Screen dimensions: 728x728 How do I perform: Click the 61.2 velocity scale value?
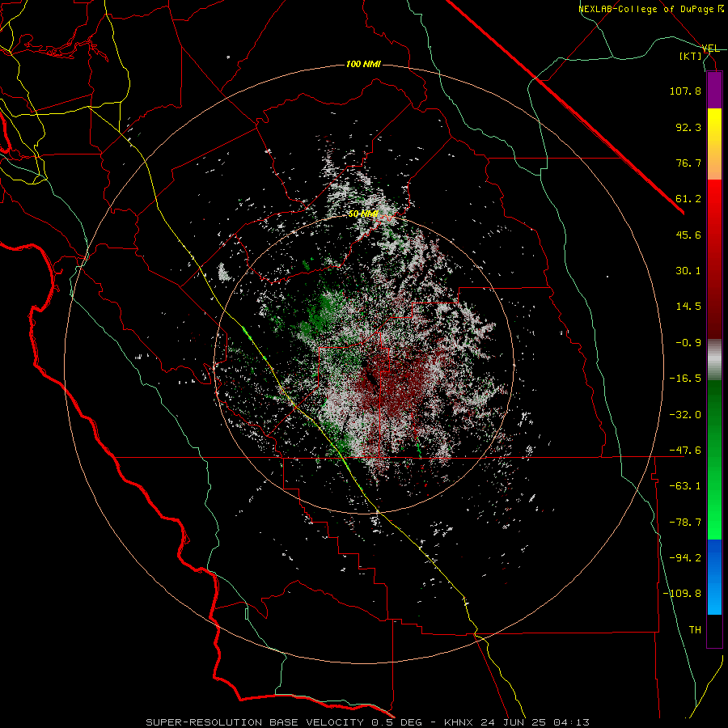click(x=688, y=199)
